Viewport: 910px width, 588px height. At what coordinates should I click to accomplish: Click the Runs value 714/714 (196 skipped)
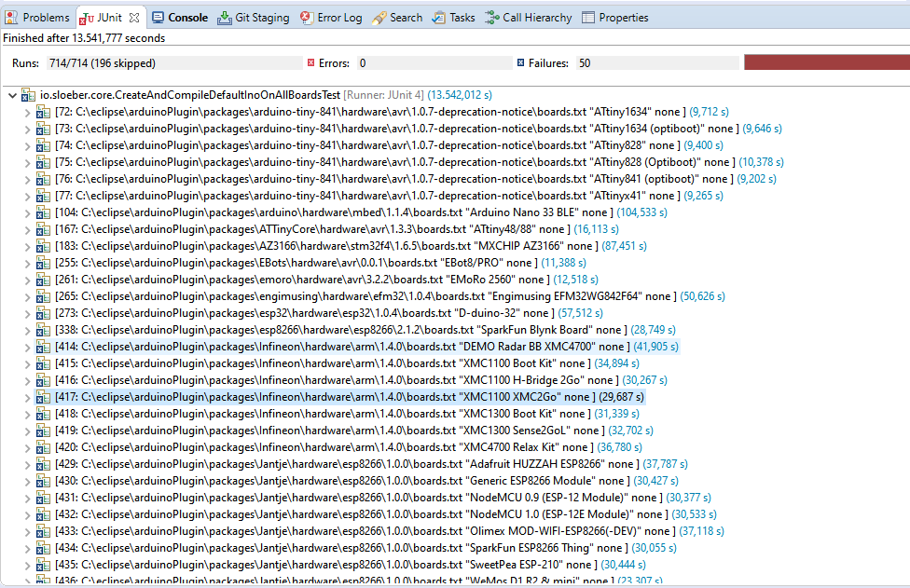[174, 63]
